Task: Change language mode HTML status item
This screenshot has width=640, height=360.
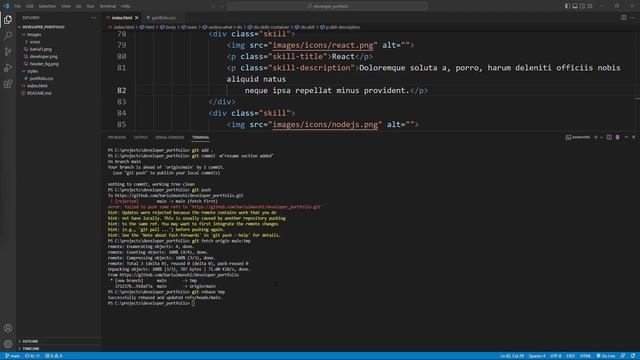Action: pos(585,356)
